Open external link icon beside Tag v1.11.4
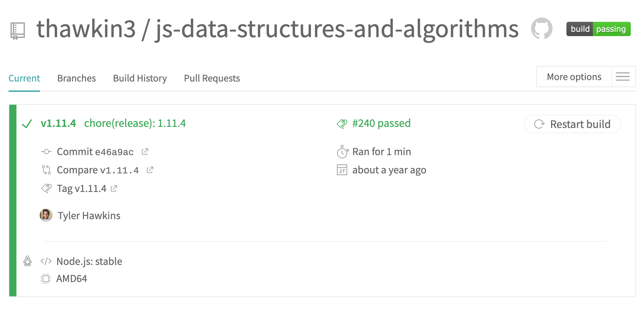 click(x=114, y=188)
